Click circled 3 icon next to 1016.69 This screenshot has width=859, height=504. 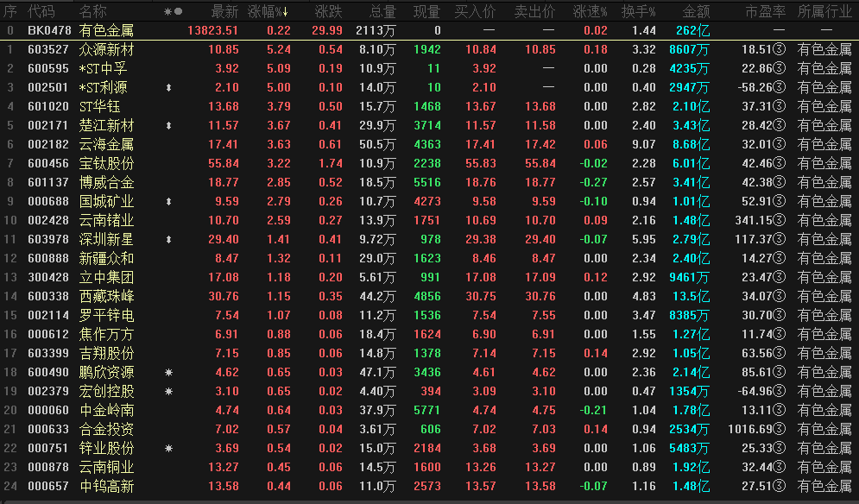[779, 429]
